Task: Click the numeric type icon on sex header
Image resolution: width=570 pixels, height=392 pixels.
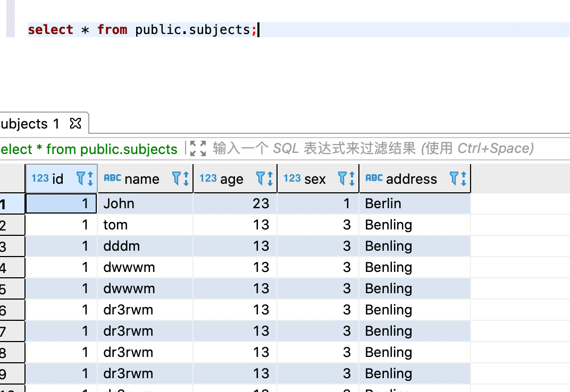Action: tap(292, 178)
